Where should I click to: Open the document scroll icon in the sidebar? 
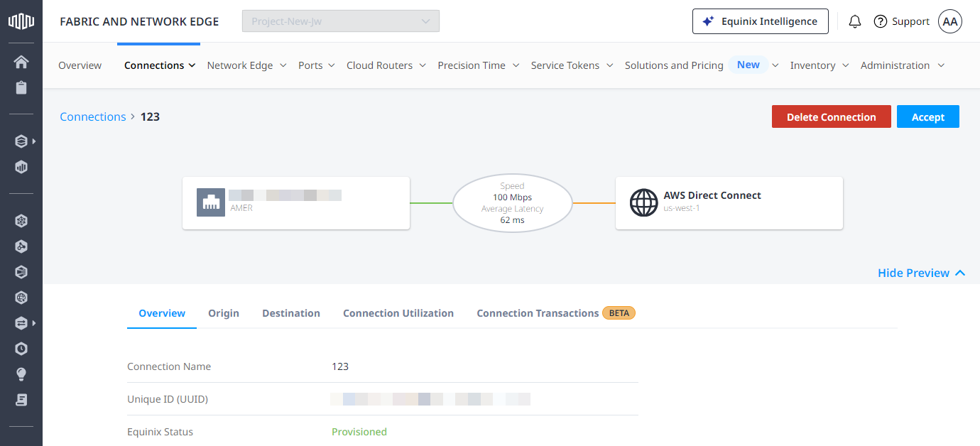point(21,400)
